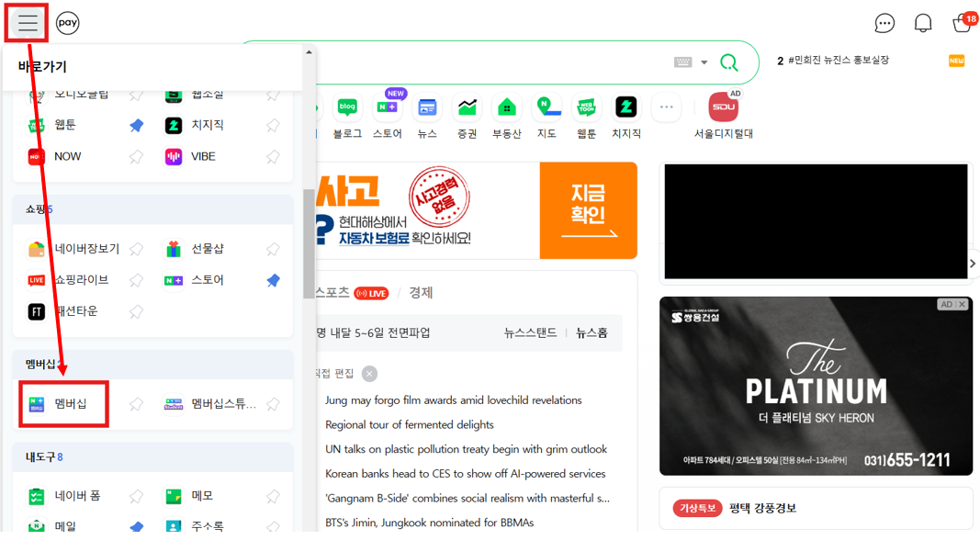Read 'Regional tour of fermented delights' article
The width and height of the screenshot is (980, 540).
[410, 425]
